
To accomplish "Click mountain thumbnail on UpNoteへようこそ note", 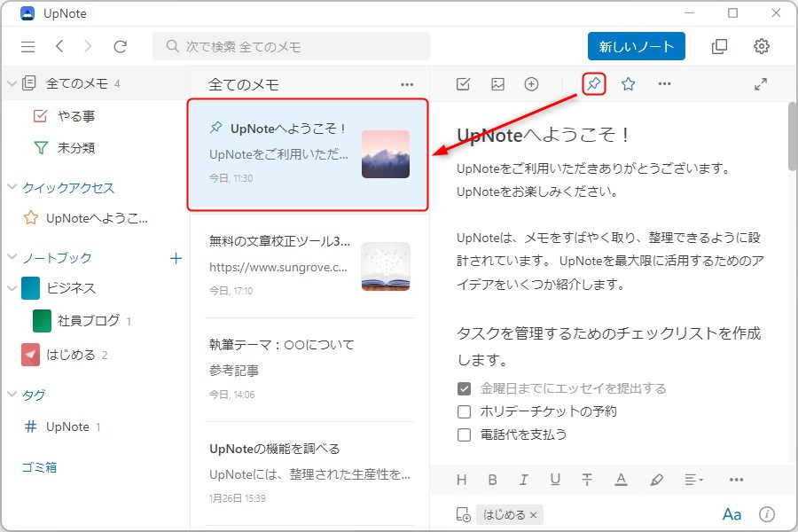I will click(386, 154).
